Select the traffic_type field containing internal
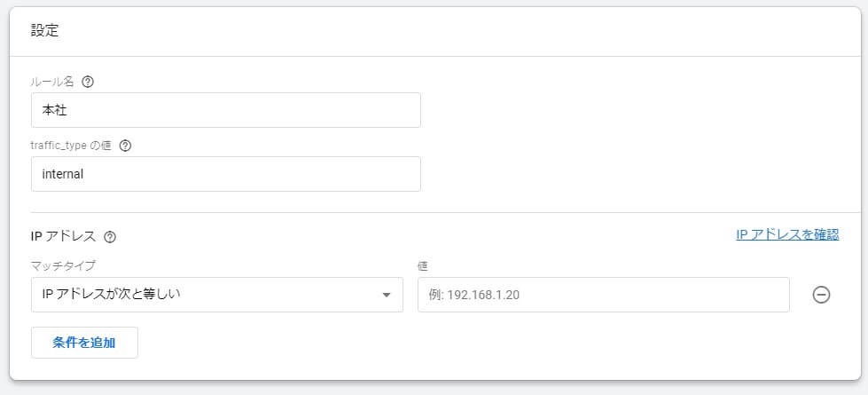The width and height of the screenshot is (868, 395). click(x=226, y=174)
